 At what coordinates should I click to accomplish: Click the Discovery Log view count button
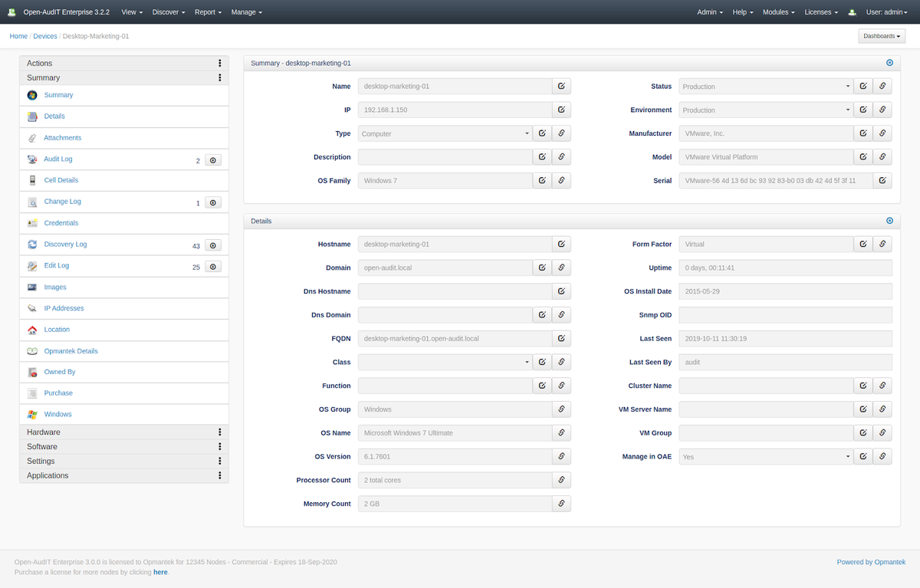[214, 245]
